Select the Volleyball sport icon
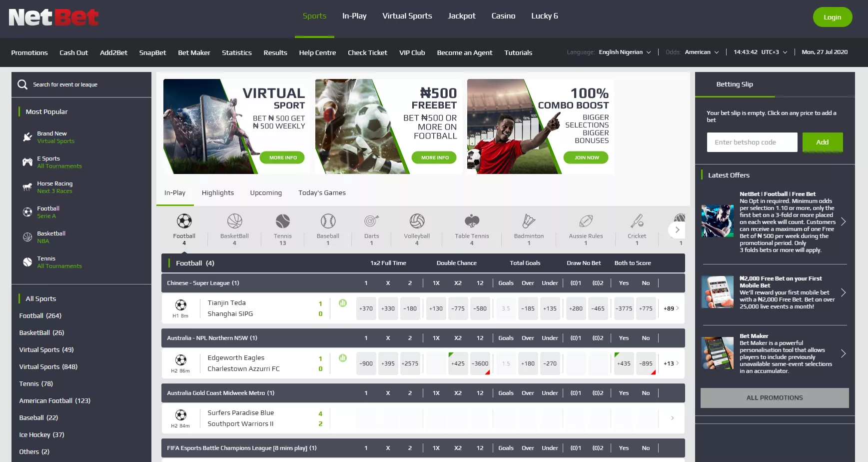Screen dimensions: 868x462 (417, 221)
